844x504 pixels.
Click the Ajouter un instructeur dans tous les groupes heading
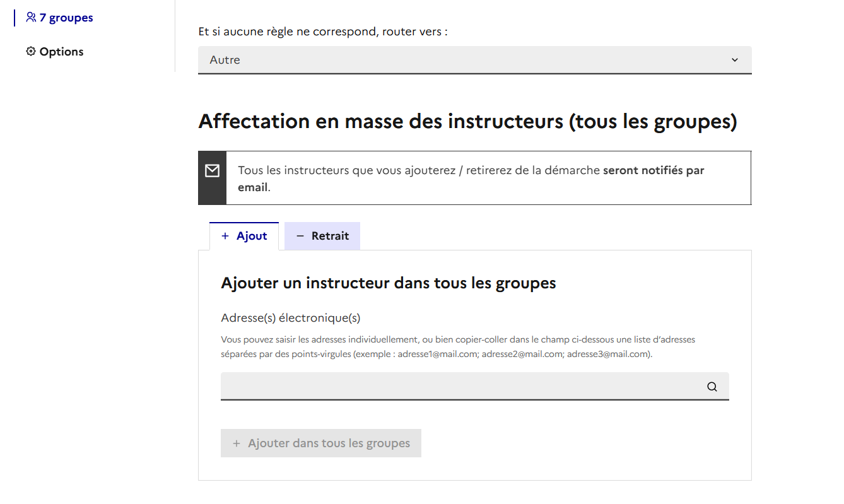point(388,283)
